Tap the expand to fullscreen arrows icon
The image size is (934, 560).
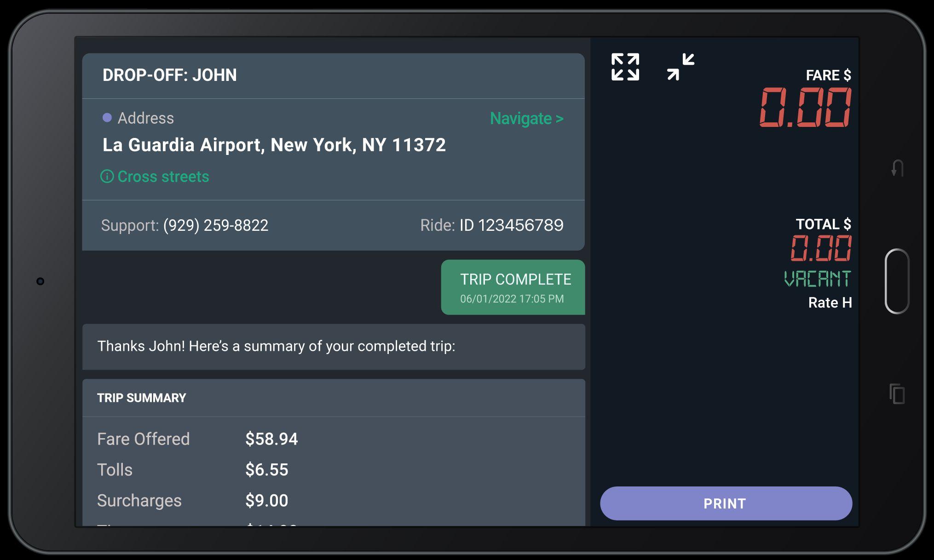point(625,67)
